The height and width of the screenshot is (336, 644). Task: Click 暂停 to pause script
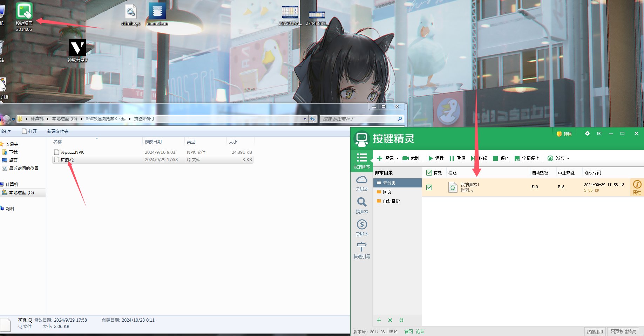tap(457, 158)
